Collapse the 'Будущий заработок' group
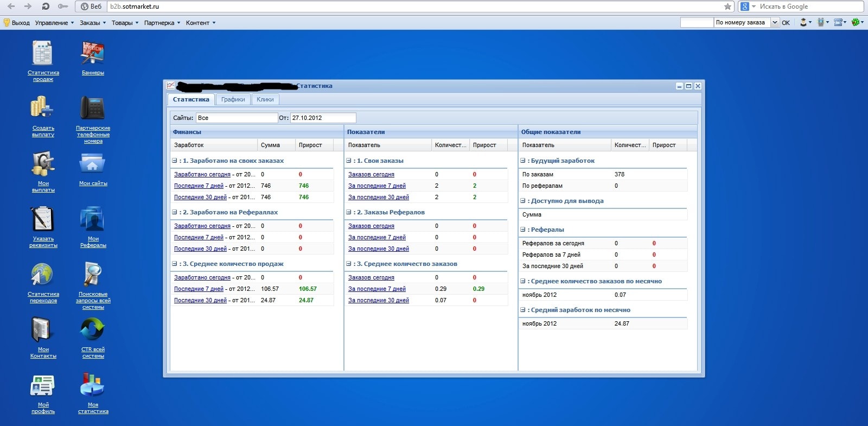Image resolution: width=868 pixels, height=426 pixels. click(x=523, y=161)
